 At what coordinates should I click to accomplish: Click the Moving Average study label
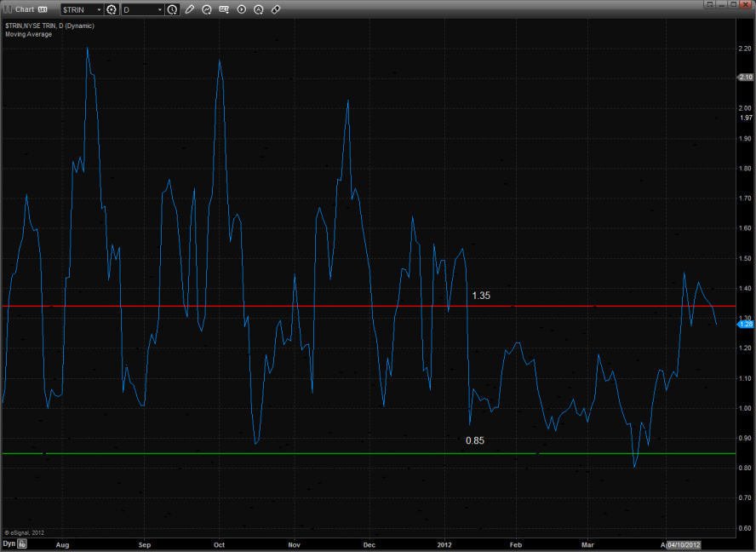(x=28, y=34)
